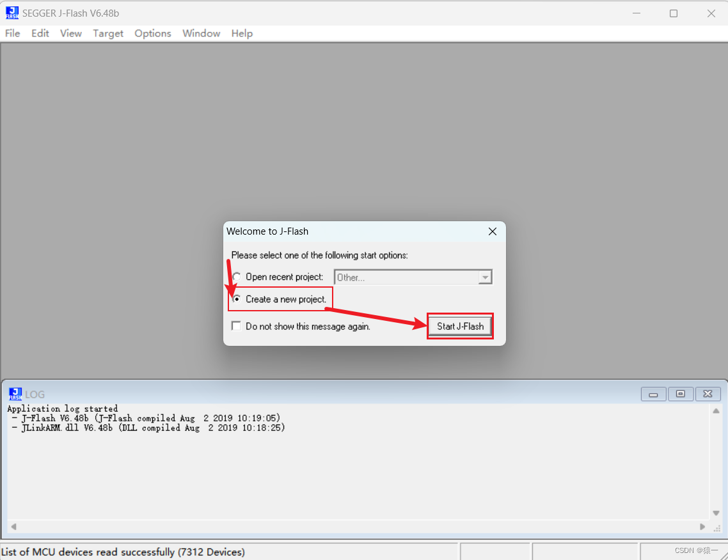
Task: Click LOG scrollbar down arrow
Action: (716, 513)
